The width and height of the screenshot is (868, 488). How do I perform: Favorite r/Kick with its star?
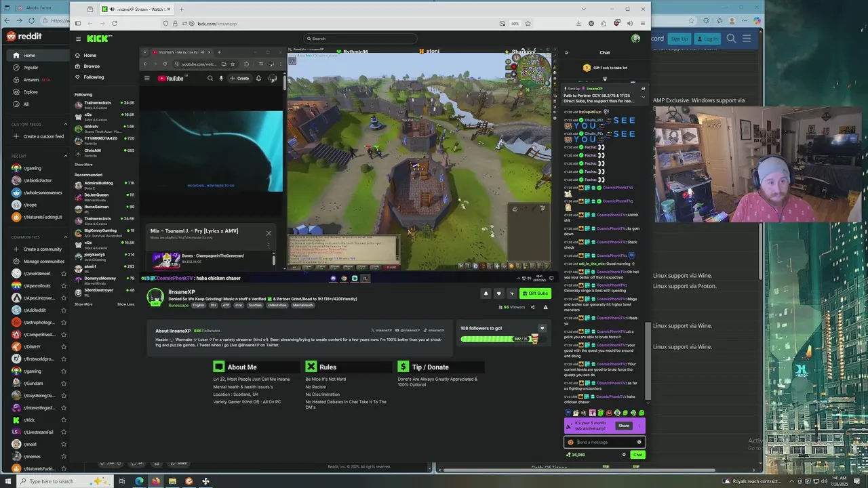coord(64,420)
